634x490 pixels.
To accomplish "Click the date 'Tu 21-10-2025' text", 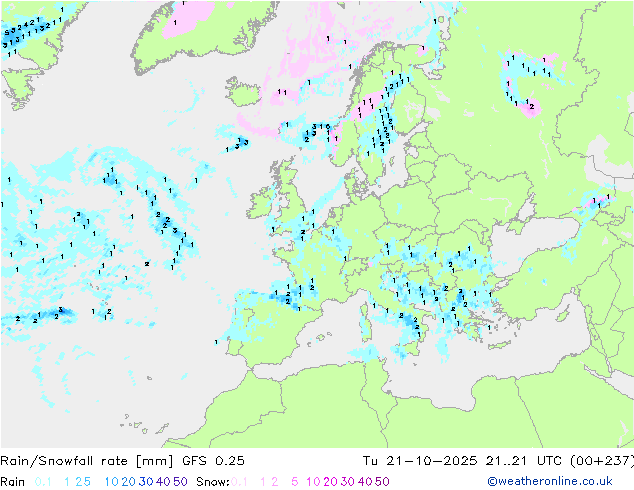I will click(x=420, y=461).
